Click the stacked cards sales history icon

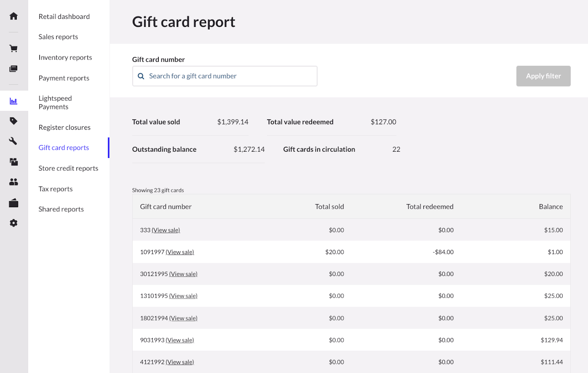coord(13,69)
